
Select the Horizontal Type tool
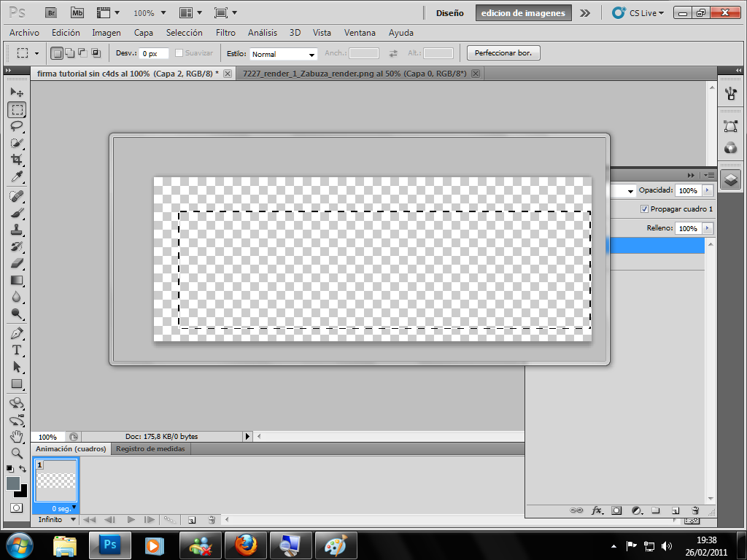[x=17, y=350]
